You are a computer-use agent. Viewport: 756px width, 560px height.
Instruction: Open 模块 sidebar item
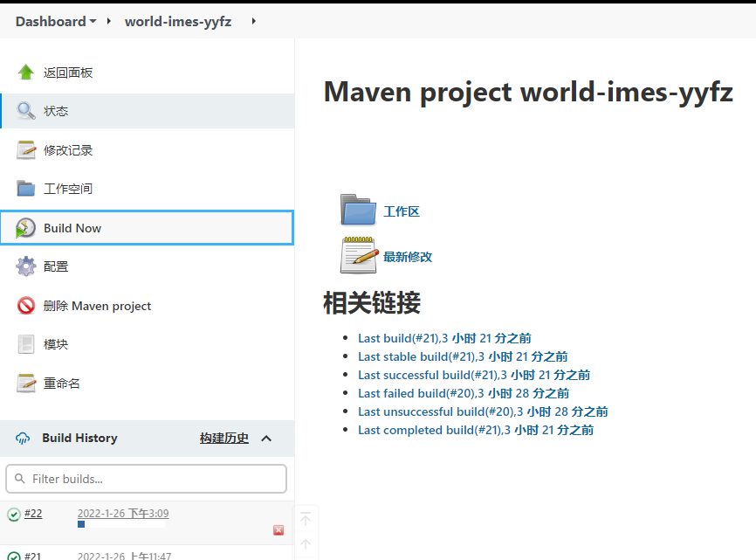pyautogui.click(x=56, y=344)
